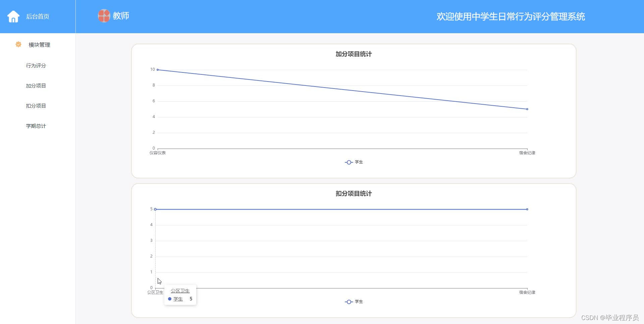644x324 pixels.
Task: Click the 宿舍纪律 axis label in 扣分项目统计 chart
Action: click(527, 292)
